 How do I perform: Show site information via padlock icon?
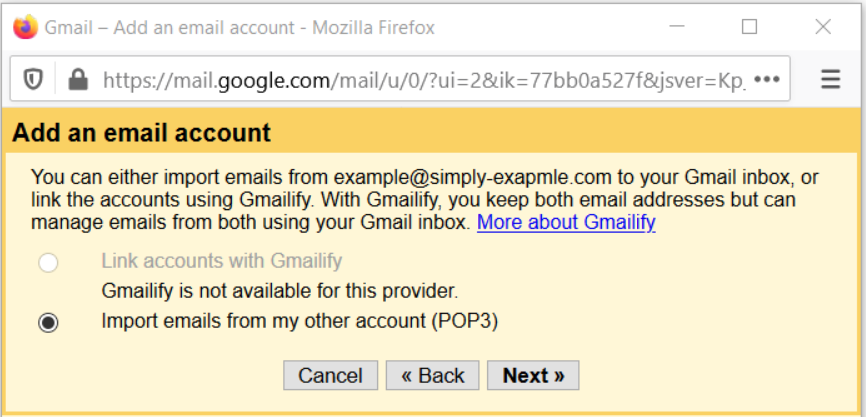[78, 81]
